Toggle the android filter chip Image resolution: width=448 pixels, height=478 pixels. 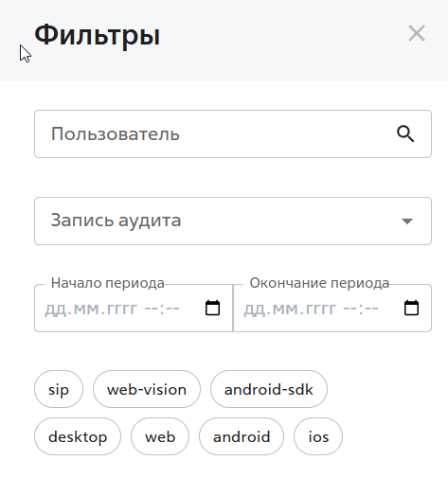(242, 436)
